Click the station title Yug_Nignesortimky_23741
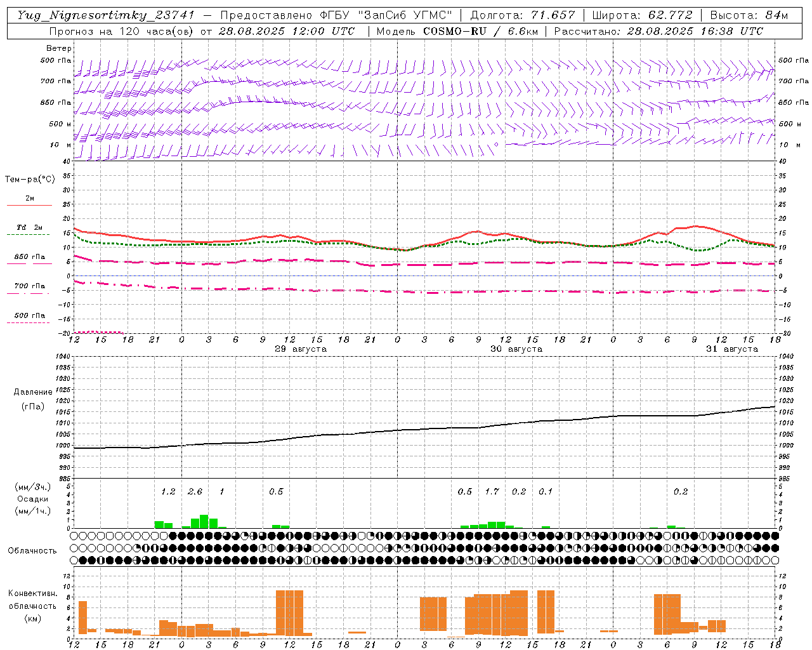The image size is (812, 650). [x=106, y=15]
